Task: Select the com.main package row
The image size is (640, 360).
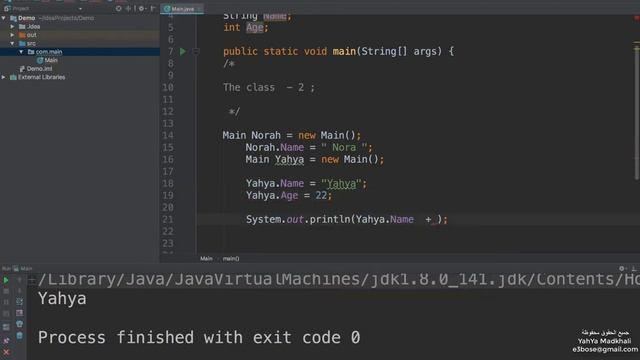Action: [80, 52]
